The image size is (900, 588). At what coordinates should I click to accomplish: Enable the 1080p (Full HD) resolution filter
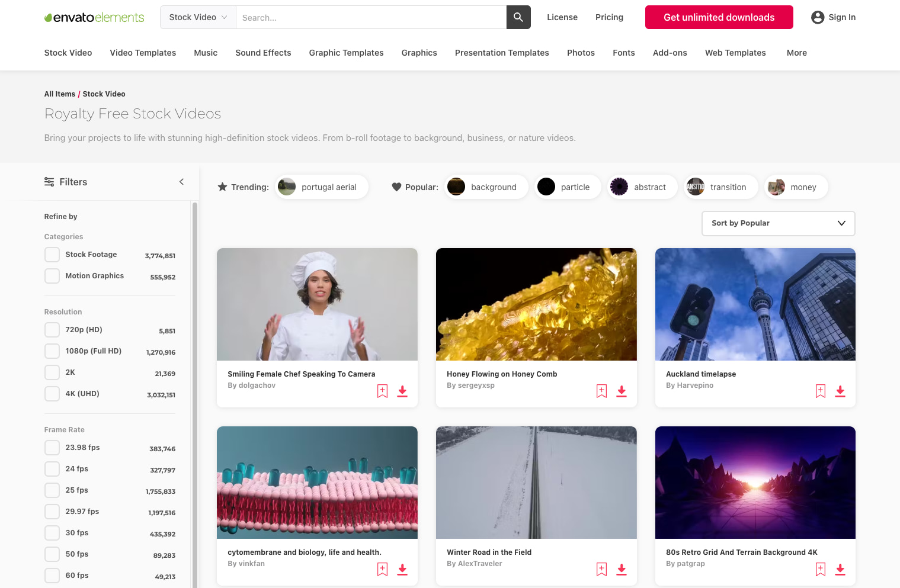[52, 351]
